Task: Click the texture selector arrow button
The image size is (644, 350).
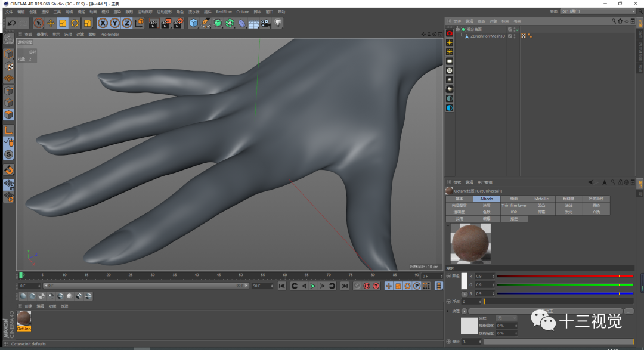Action: 464,311
